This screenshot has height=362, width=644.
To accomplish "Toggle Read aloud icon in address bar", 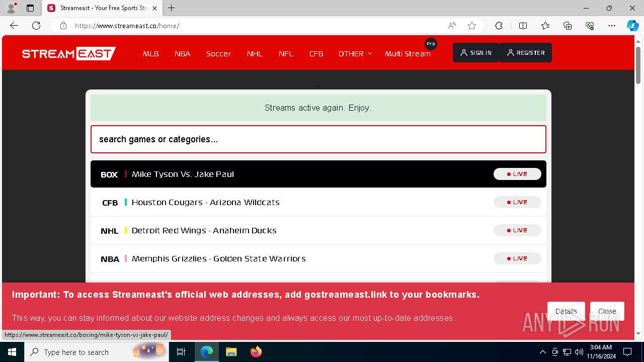I will pyautogui.click(x=452, y=26).
